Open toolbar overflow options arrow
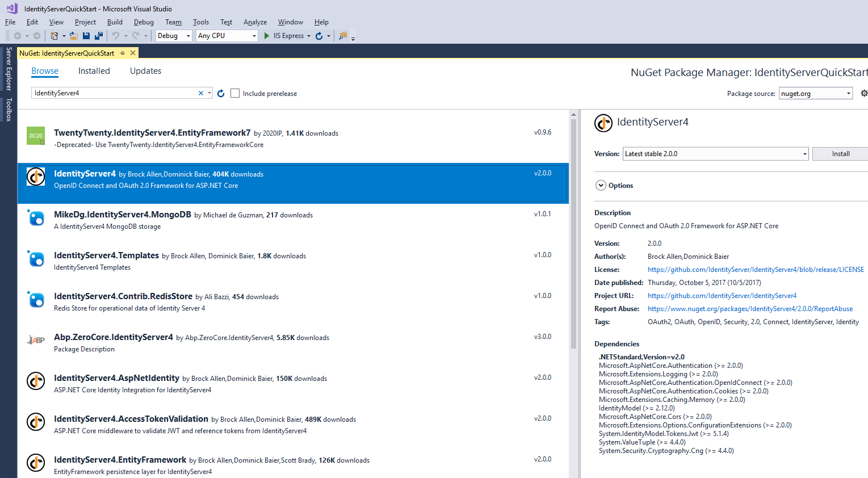The image size is (868, 478). pos(353,39)
